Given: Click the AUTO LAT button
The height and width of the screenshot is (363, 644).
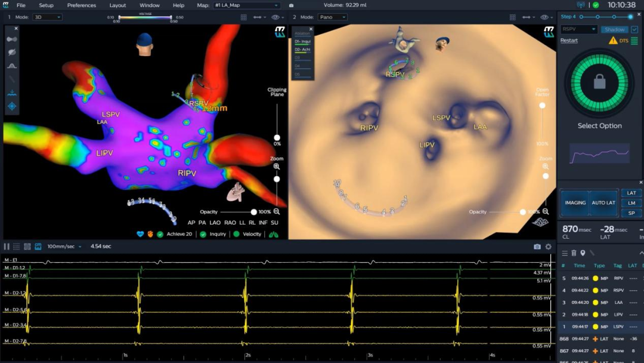Looking at the screenshot, I should (603, 203).
